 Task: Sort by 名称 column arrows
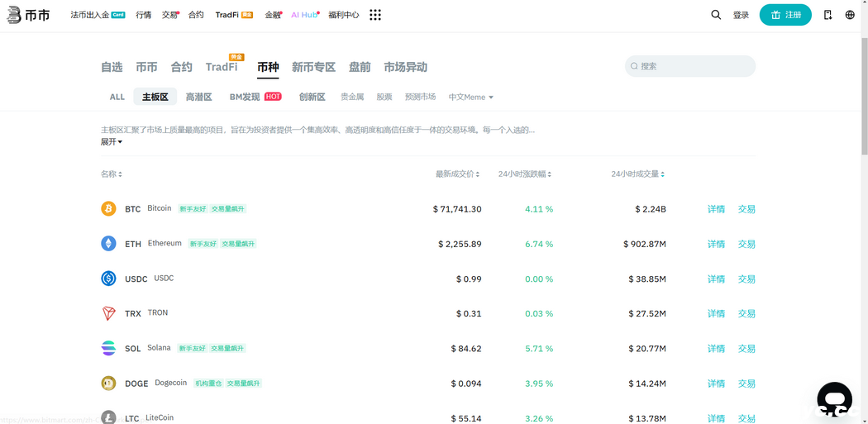(120, 174)
